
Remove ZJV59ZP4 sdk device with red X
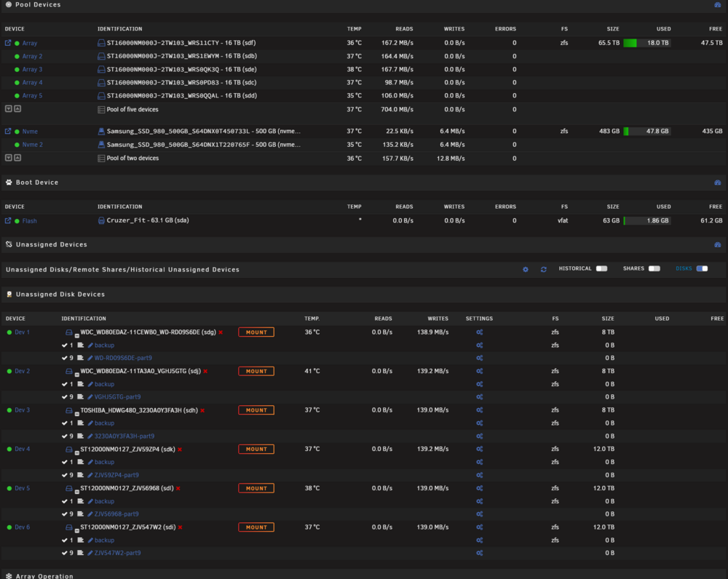point(180,449)
